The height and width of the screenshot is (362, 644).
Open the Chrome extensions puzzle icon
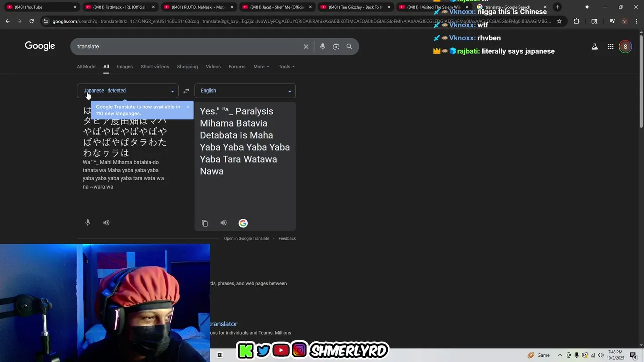(576, 21)
